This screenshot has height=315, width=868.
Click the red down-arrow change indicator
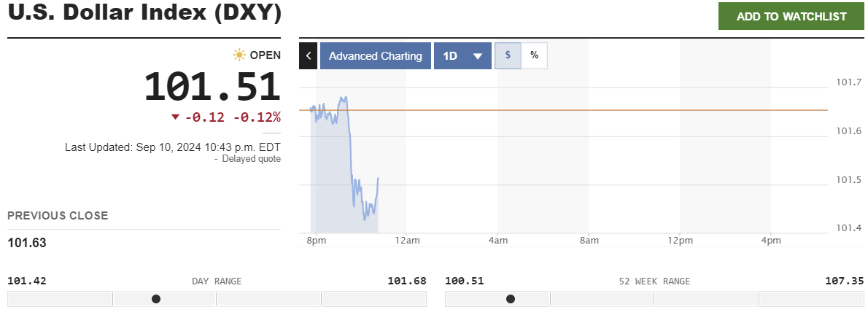[x=175, y=117]
